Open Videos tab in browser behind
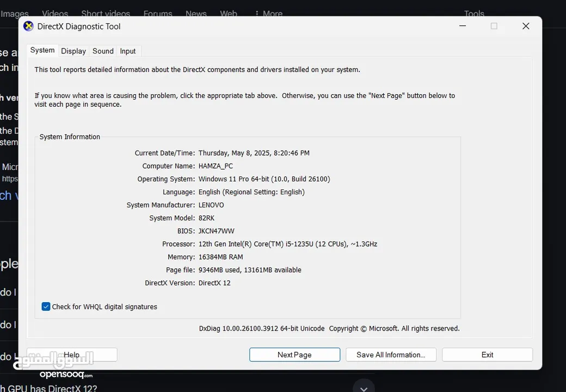566x392 pixels. click(x=55, y=14)
